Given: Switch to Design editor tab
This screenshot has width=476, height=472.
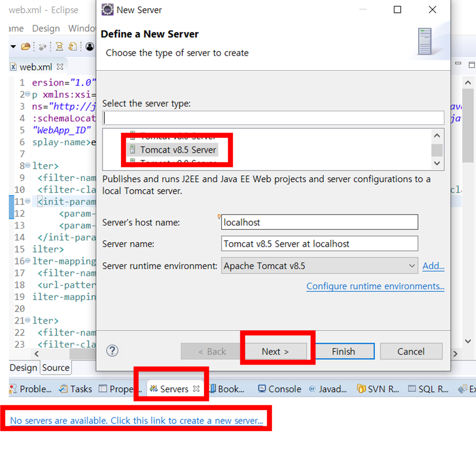Looking at the screenshot, I should click(23, 368).
